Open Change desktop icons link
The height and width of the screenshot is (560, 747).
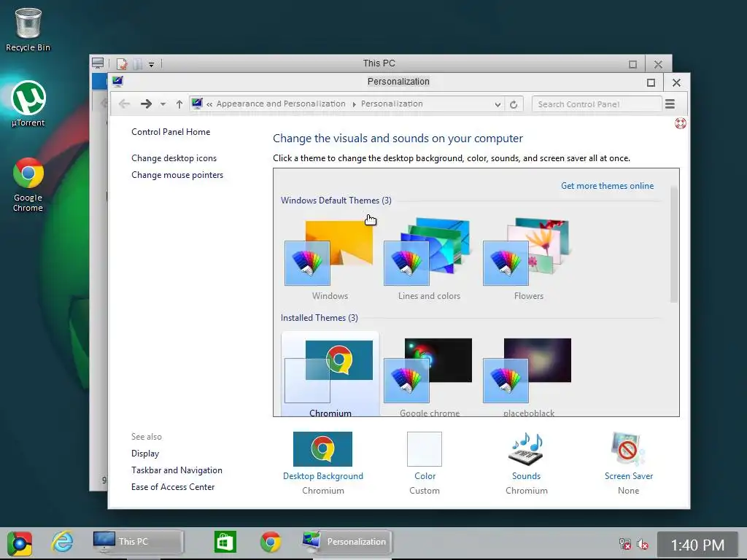174,158
